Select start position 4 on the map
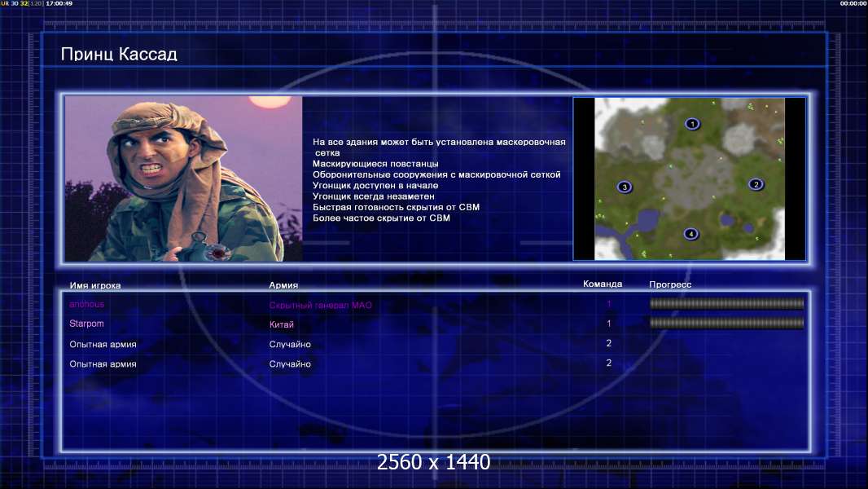Screen dimensions: 868x489 point(690,234)
